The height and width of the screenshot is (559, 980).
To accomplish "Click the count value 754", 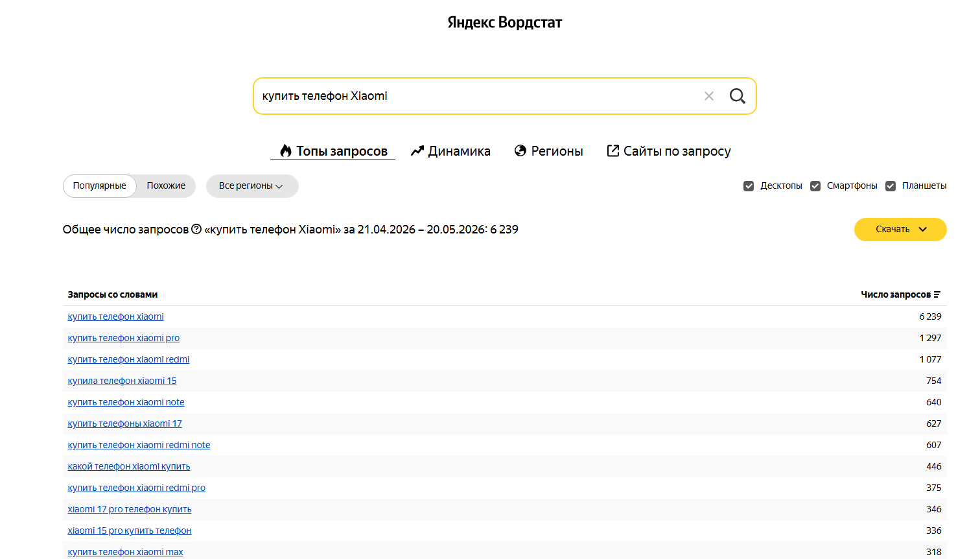I will pyautogui.click(x=934, y=381).
